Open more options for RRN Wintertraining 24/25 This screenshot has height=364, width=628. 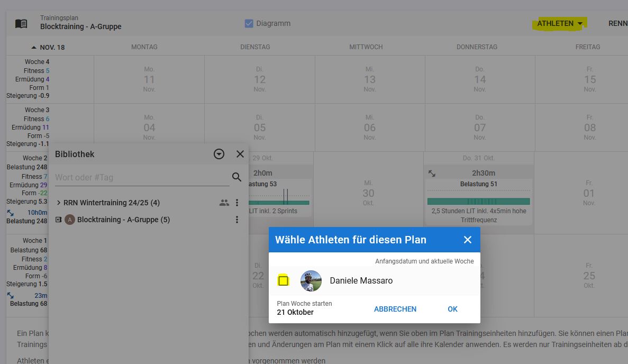237,203
